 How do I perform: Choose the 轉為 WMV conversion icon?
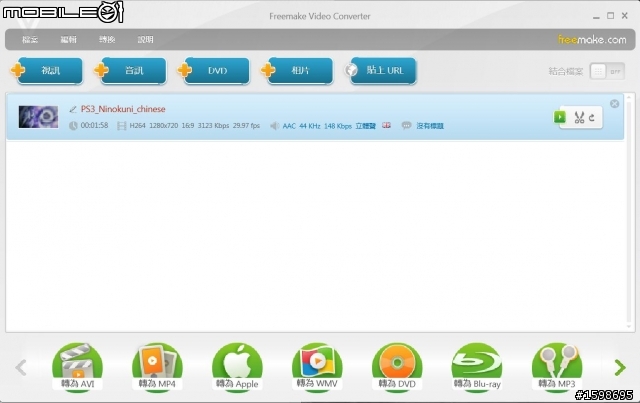317,367
